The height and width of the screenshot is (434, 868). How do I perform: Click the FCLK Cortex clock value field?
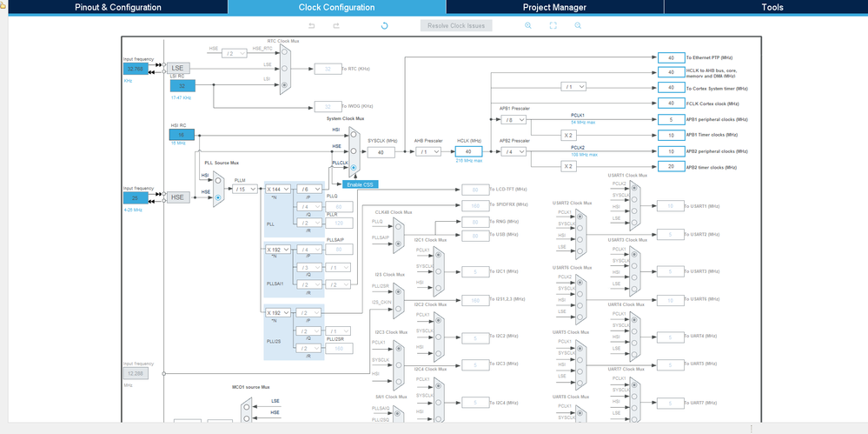coord(671,103)
